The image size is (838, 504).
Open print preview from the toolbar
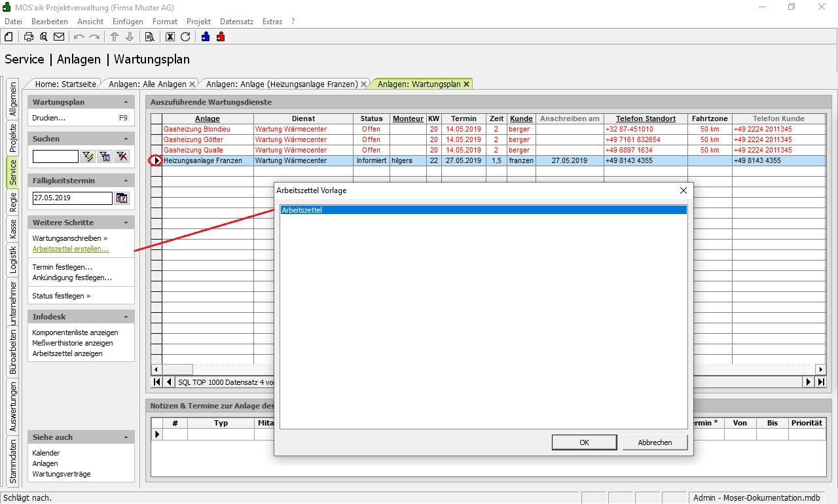click(43, 37)
